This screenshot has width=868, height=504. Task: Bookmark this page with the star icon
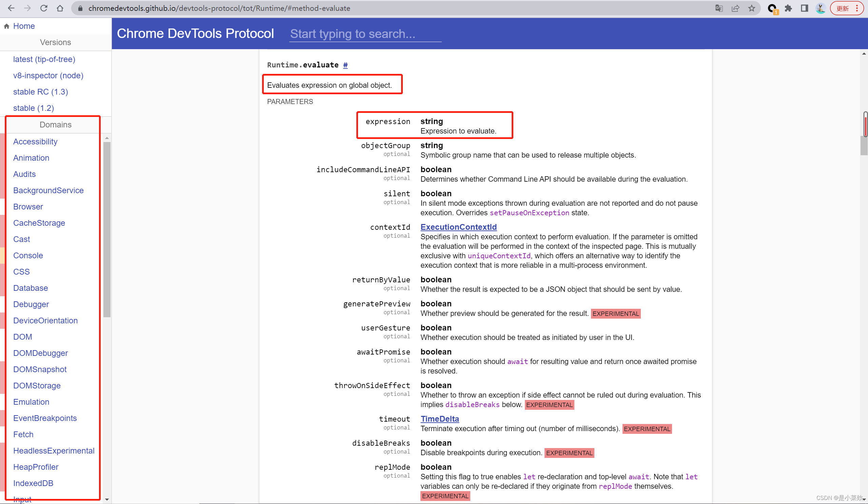click(x=752, y=8)
